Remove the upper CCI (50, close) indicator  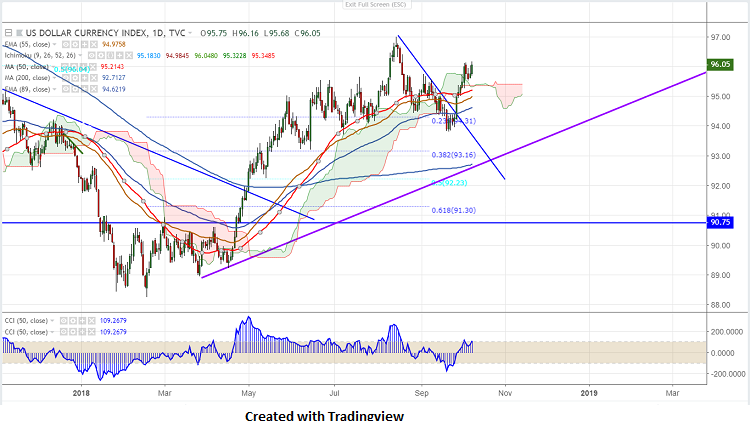(92, 321)
